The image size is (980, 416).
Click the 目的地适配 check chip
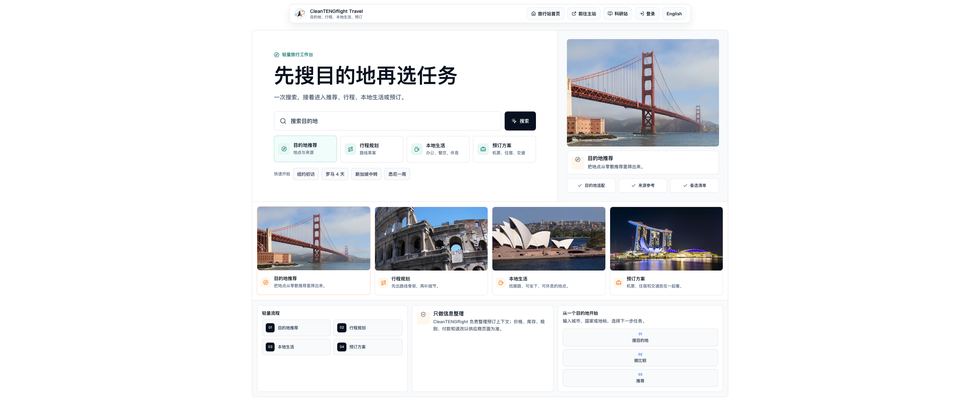click(591, 185)
